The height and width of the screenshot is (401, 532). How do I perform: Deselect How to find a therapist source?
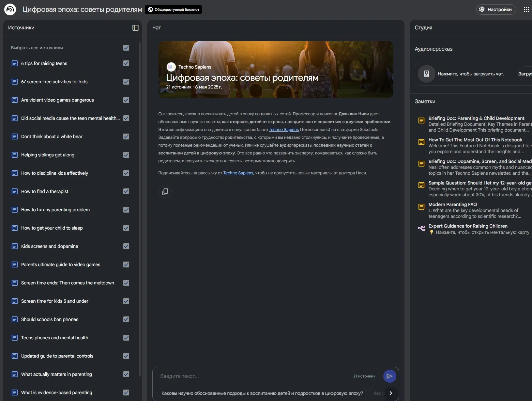126,191
